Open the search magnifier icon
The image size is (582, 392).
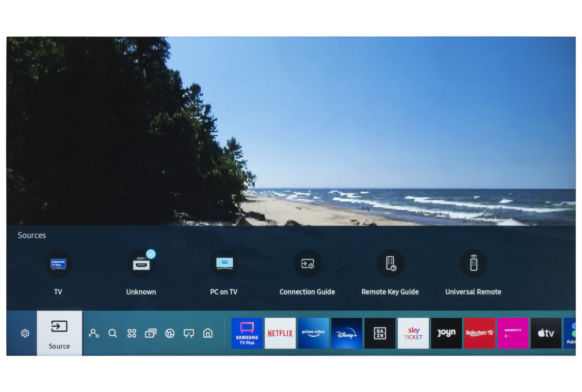(113, 333)
